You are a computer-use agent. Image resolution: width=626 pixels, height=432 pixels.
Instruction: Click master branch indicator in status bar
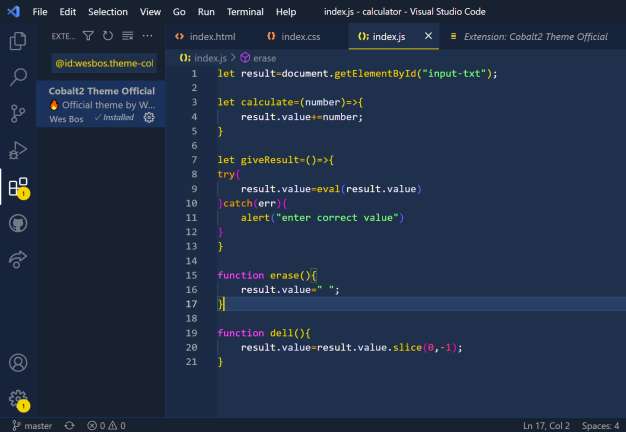[32, 426]
